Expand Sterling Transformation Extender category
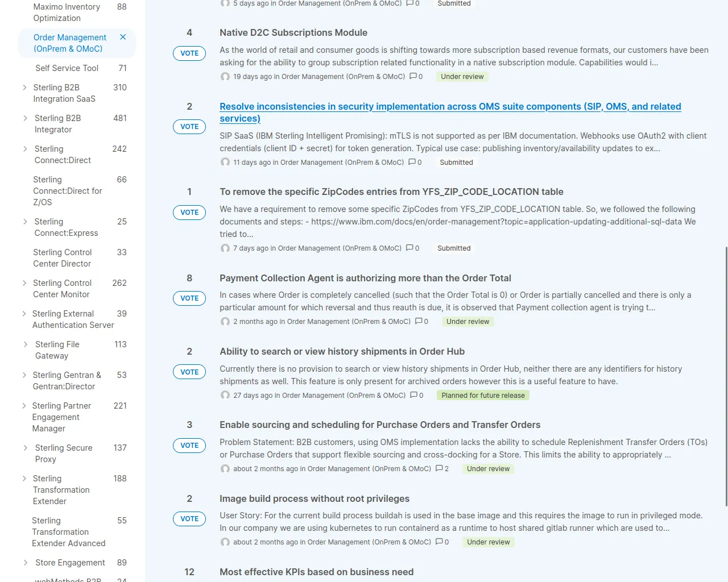The width and height of the screenshot is (728, 582). [x=24, y=479]
